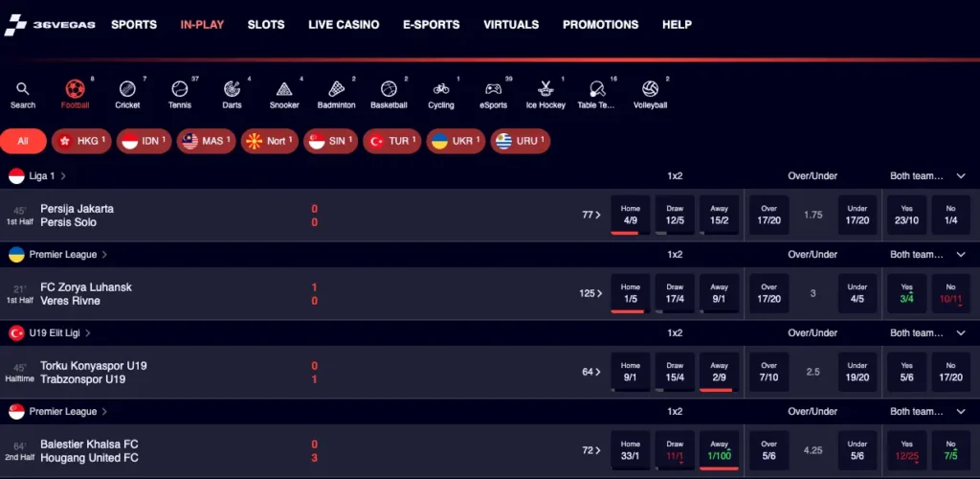Screen dimensions: 980x479
Task: Expand 125 more markets for FC Zorya Luhansk
Action: point(590,293)
